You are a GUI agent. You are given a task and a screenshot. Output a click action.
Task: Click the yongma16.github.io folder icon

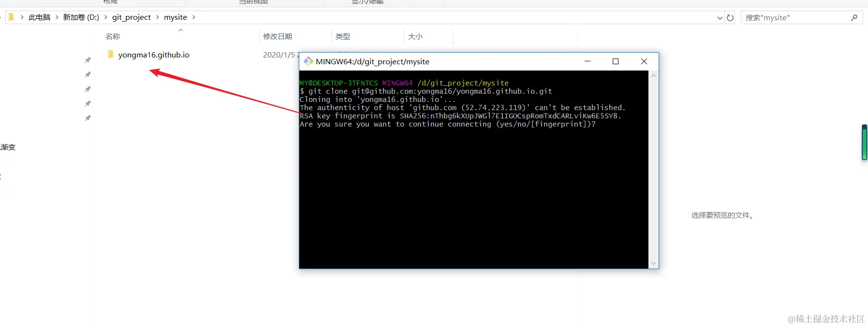click(x=110, y=54)
